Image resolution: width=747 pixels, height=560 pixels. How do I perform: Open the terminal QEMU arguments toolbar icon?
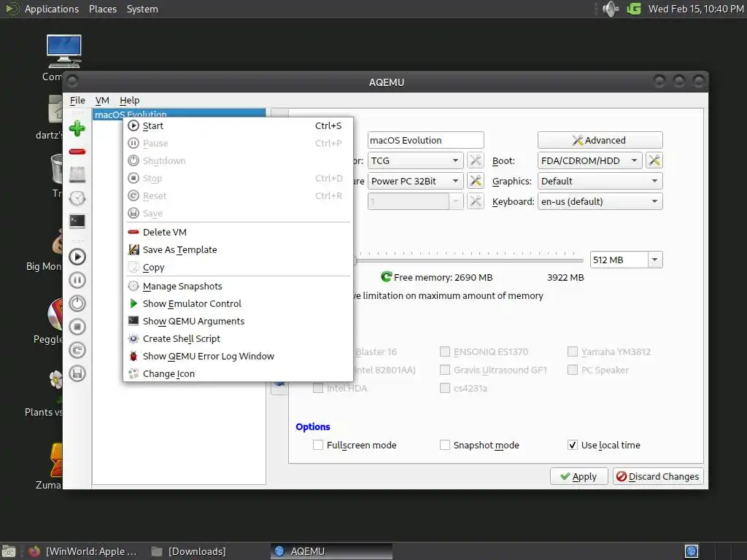77,221
